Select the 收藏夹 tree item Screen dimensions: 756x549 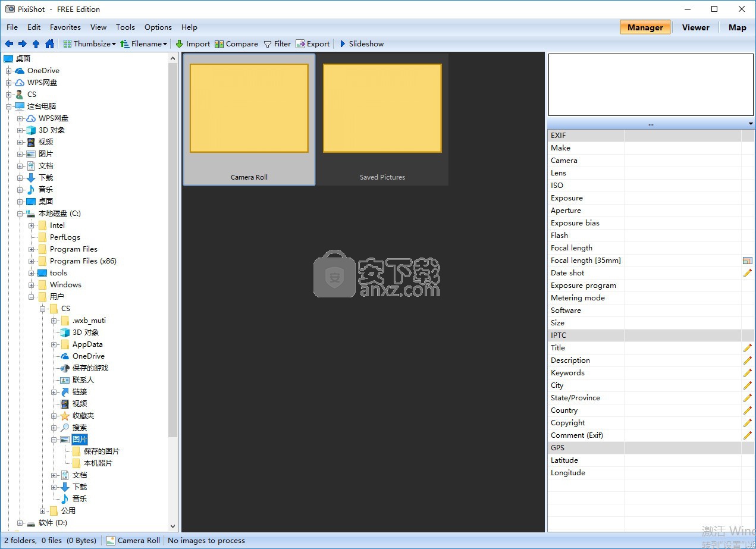83,416
